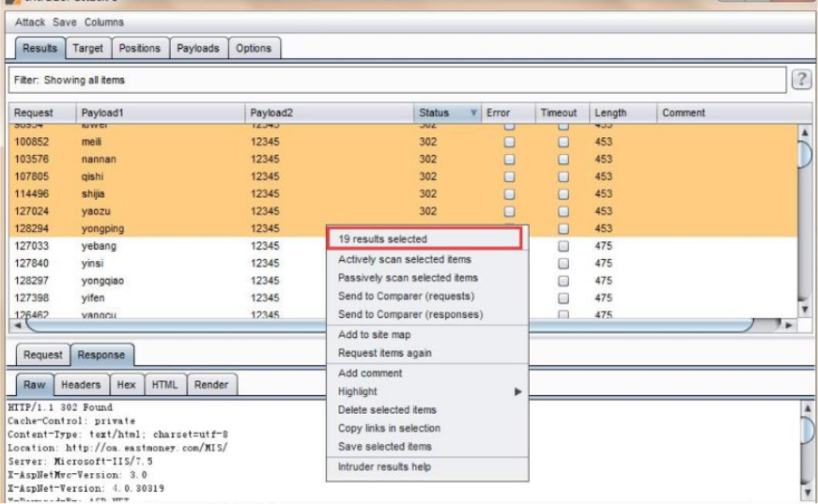
Task: Toggle Error checkbox in yaozu row
Action: (509, 211)
